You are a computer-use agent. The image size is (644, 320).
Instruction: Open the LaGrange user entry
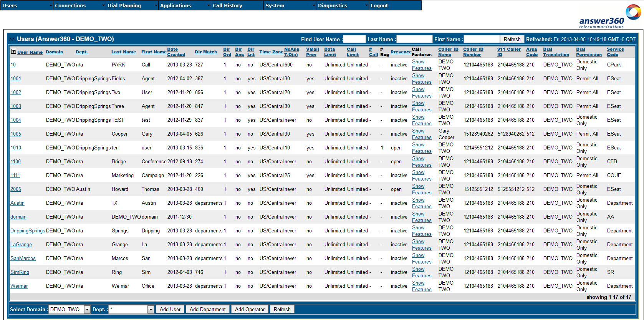tap(21, 244)
